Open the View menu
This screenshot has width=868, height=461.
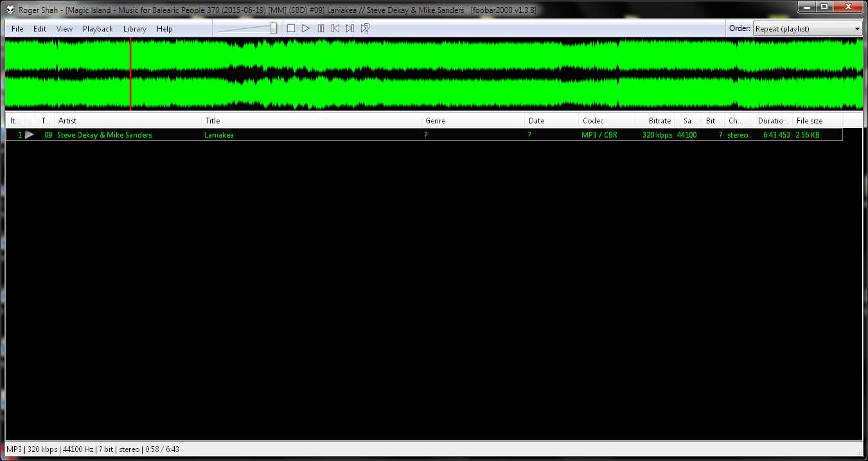click(64, 29)
